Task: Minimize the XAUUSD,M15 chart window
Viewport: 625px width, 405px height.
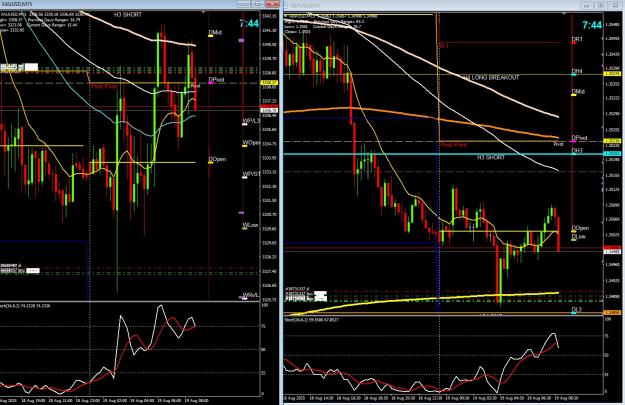Action: [243, 4]
